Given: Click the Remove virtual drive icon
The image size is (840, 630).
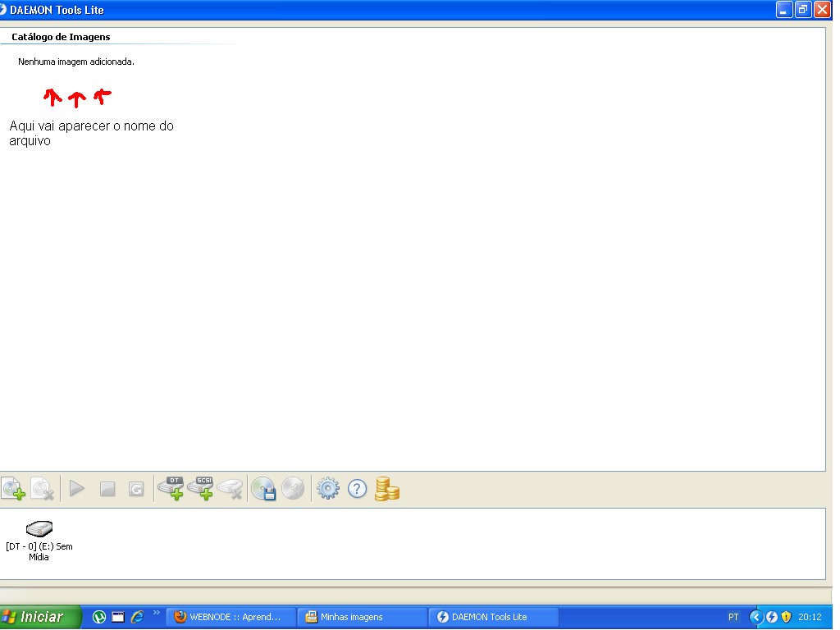Looking at the screenshot, I should click(x=231, y=489).
